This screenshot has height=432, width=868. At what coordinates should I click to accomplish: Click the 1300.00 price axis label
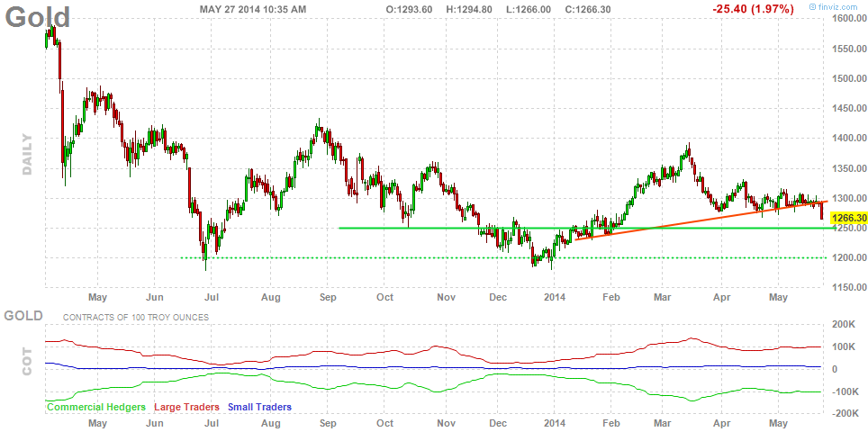pos(849,198)
